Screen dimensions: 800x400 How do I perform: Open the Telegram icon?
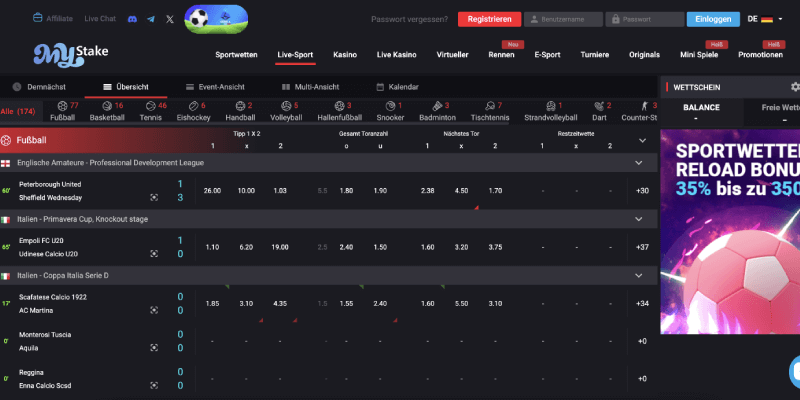[151, 19]
